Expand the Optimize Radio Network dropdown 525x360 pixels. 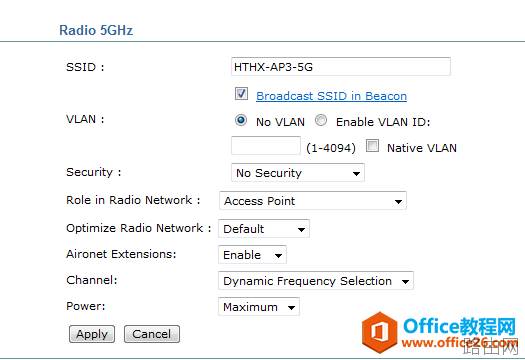(x=264, y=229)
